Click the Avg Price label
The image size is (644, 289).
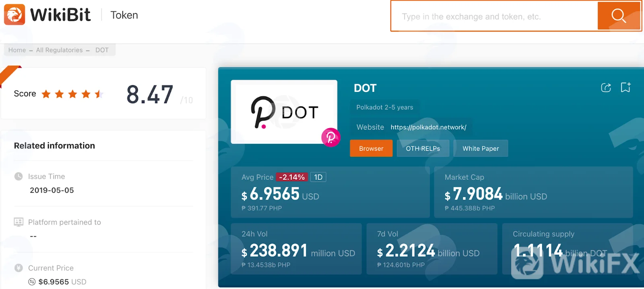(x=257, y=177)
